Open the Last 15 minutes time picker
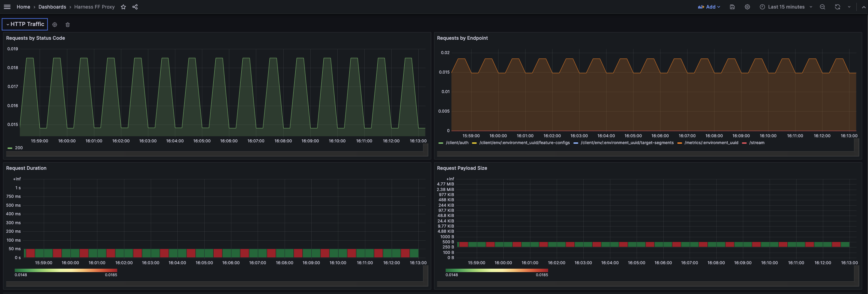868x294 pixels. tap(786, 7)
